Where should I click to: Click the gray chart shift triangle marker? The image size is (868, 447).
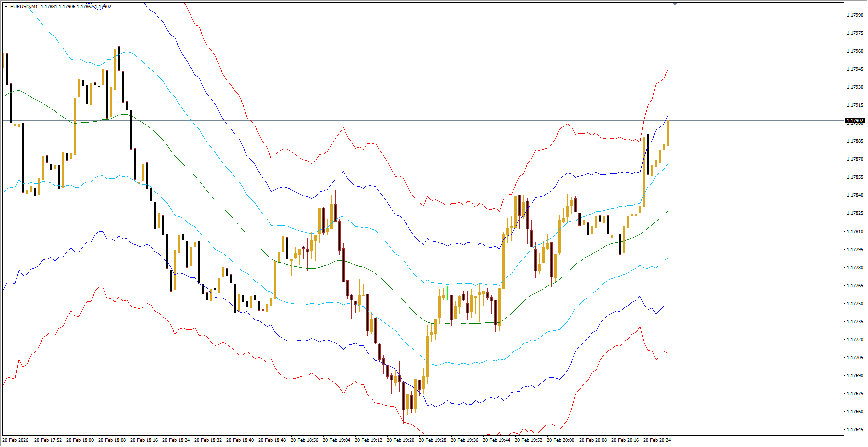(675, 4)
